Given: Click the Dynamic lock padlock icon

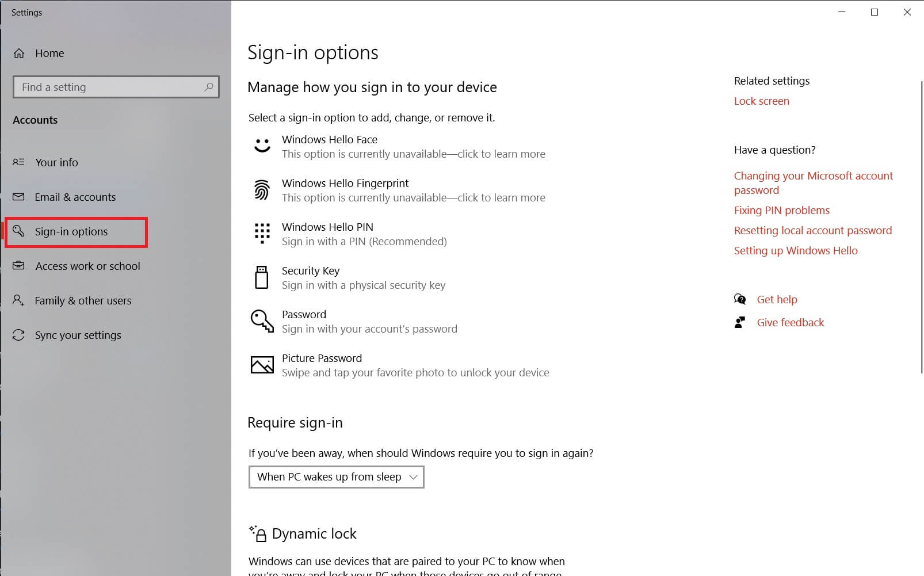Looking at the screenshot, I should [x=258, y=533].
